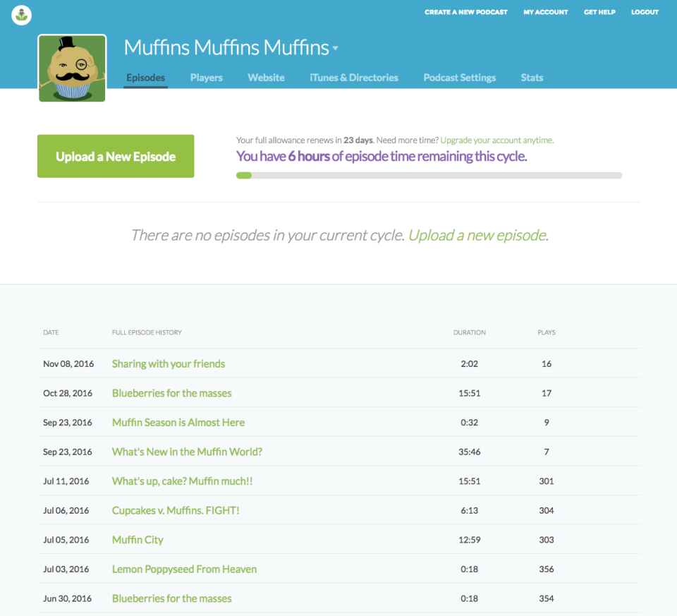
Task: Click the 12:59 duration value
Action: (x=470, y=540)
